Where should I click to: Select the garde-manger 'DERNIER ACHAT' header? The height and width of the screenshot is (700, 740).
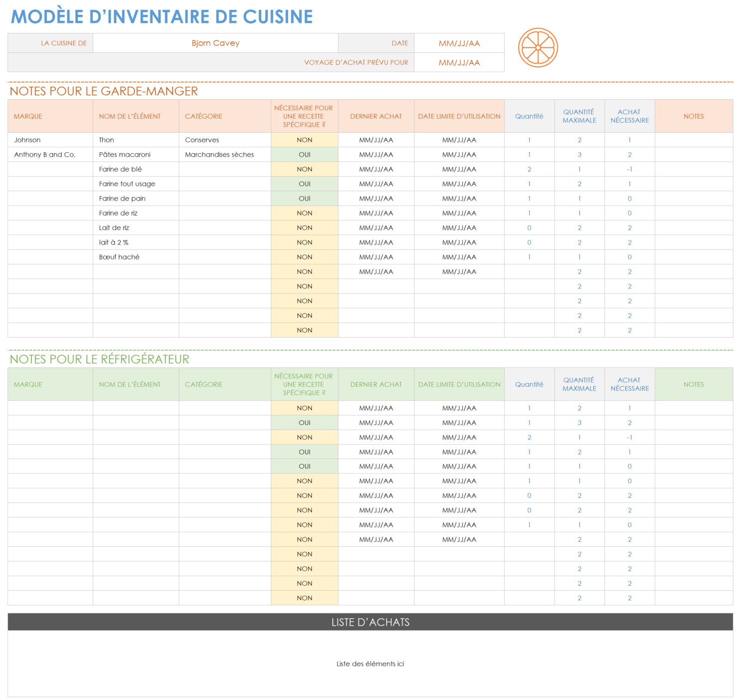(x=376, y=116)
